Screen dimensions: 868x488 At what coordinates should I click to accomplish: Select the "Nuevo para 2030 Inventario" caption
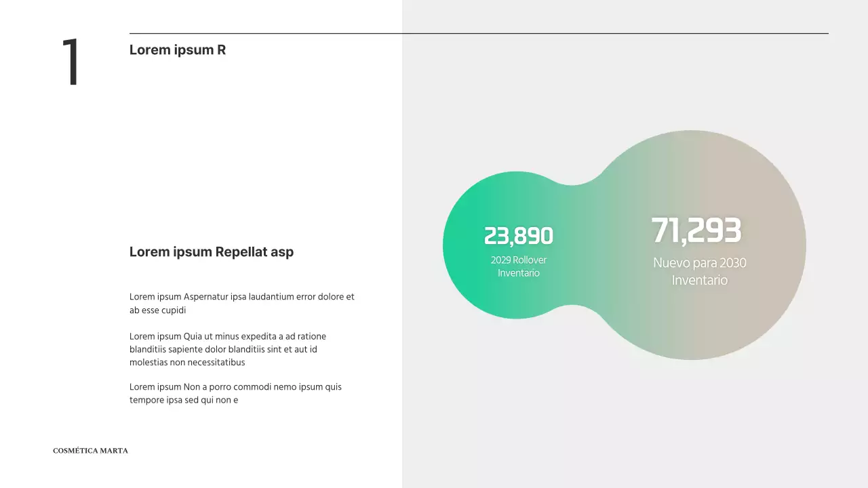pyautogui.click(x=700, y=271)
